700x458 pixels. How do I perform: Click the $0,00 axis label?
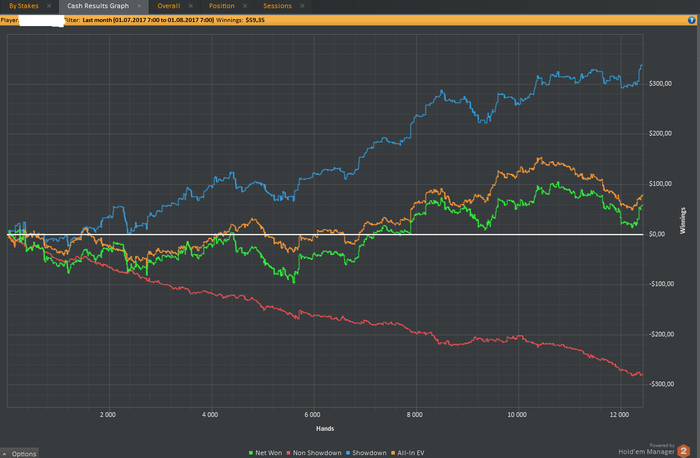point(657,234)
